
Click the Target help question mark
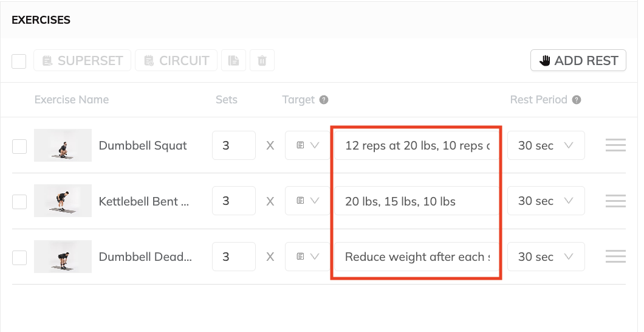tap(324, 100)
